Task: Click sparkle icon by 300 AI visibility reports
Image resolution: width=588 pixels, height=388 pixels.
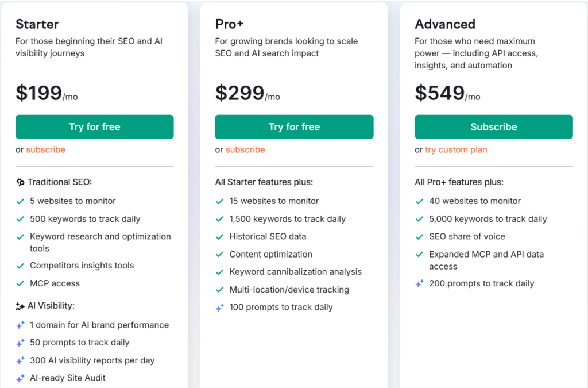Action: coord(20,360)
